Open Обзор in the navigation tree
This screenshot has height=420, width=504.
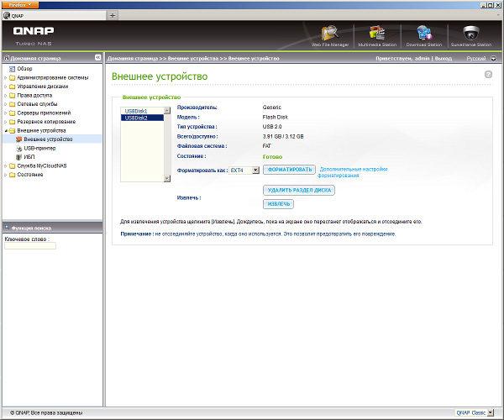pyautogui.click(x=24, y=69)
